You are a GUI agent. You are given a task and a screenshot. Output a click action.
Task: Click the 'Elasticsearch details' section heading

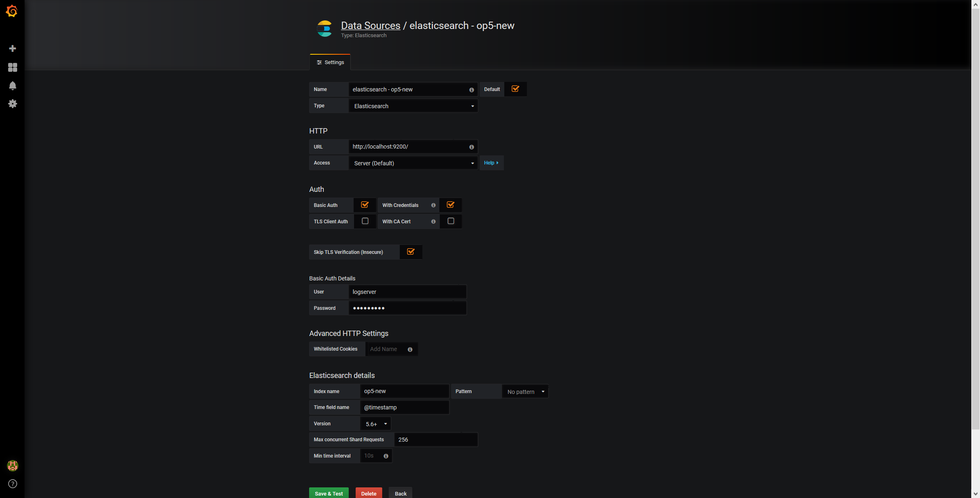(342, 376)
